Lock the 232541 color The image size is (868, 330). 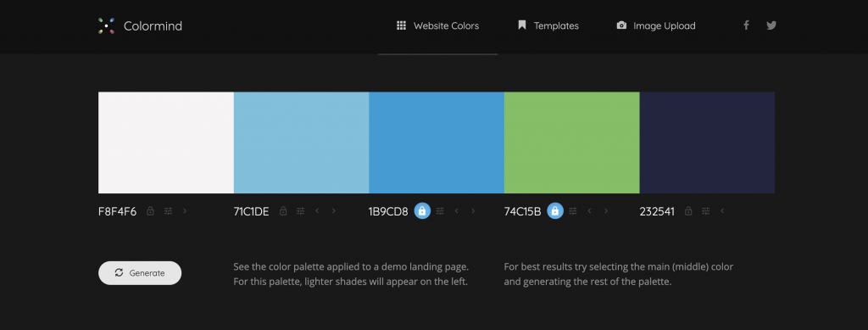click(688, 211)
